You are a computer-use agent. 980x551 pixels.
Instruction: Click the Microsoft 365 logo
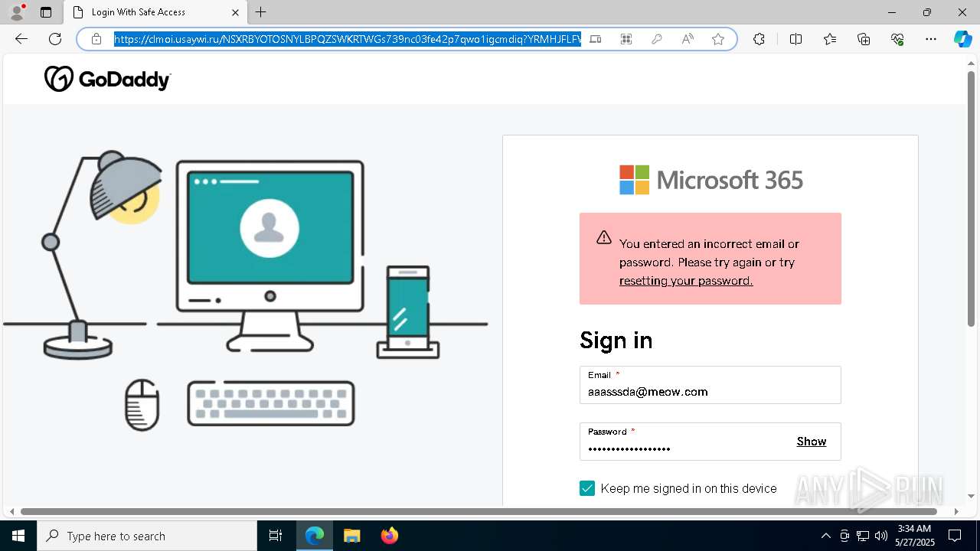pos(710,180)
